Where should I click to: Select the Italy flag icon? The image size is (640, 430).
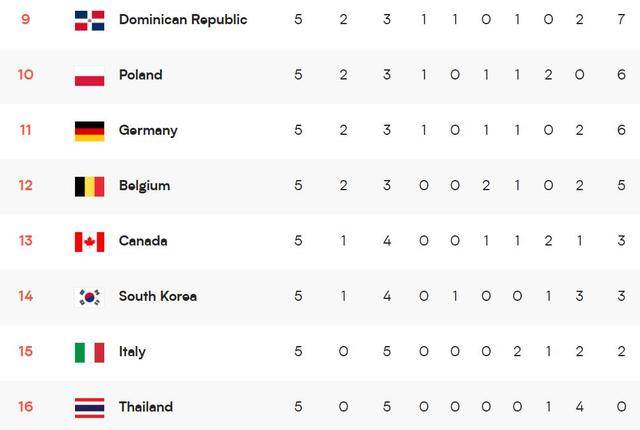point(89,352)
